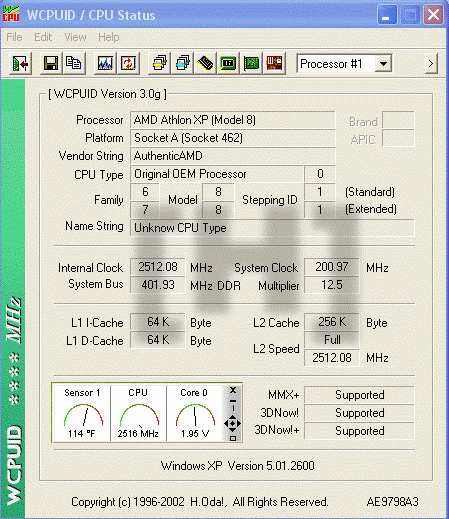The image size is (449, 519).
Task: Click the 3DNow!+ Supported value
Action: [359, 431]
